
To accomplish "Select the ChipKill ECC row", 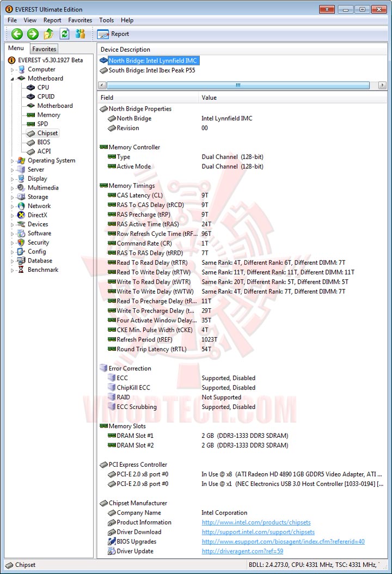I will point(242,388).
